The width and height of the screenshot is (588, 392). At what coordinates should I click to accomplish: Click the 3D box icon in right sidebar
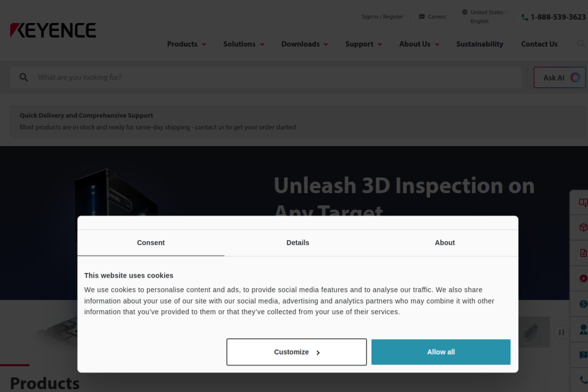tap(582, 228)
